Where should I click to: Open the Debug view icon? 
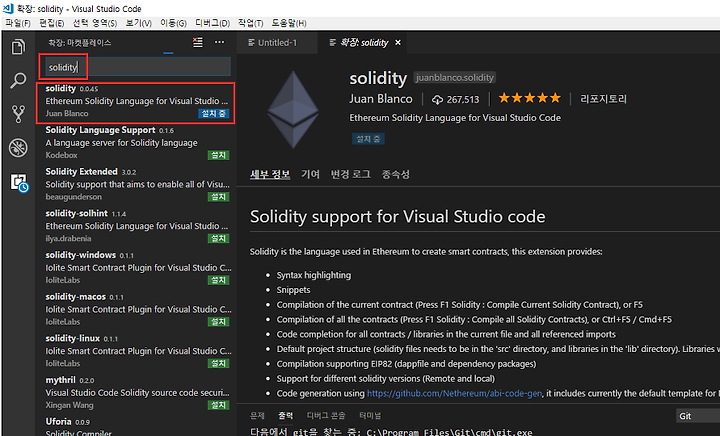coord(18,148)
